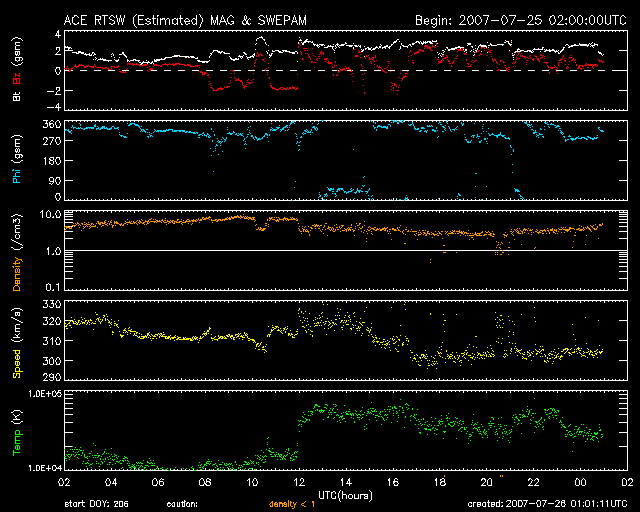
Task: Click the '-2' tick on the Bt Bz axis
Action: [x=53, y=90]
